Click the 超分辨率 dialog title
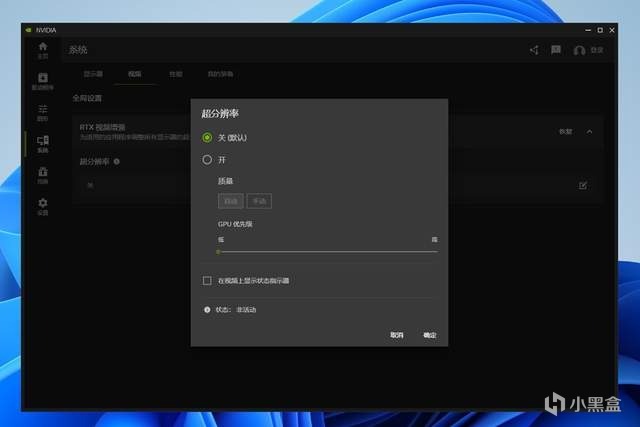 (220, 114)
